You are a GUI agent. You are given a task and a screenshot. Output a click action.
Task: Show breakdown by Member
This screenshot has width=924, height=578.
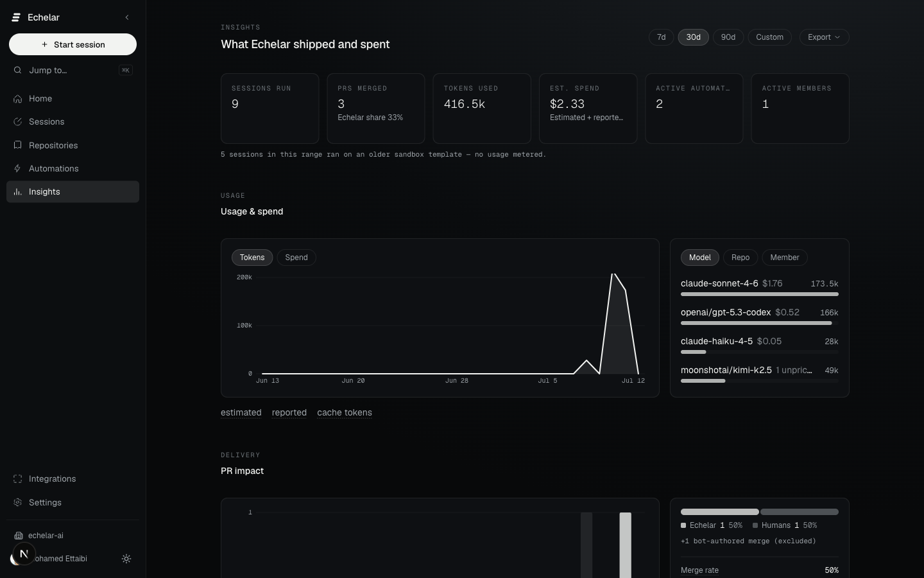coord(785,258)
